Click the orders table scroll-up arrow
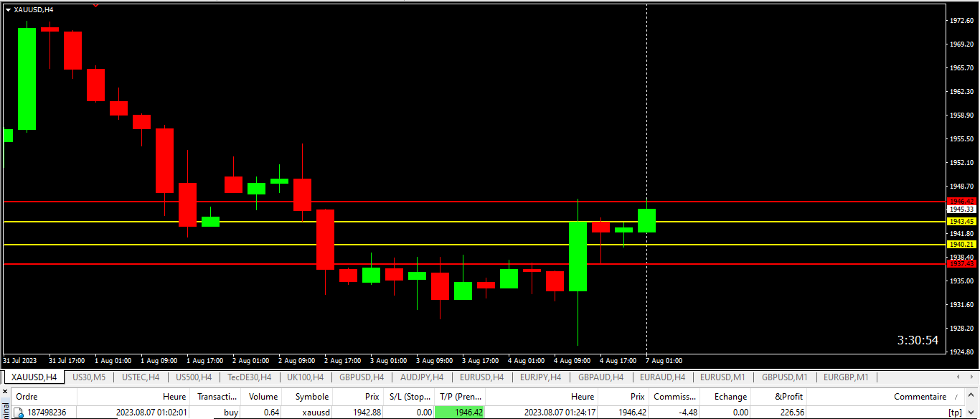This screenshot has height=419, width=980. pyautogui.click(x=971, y=396)
